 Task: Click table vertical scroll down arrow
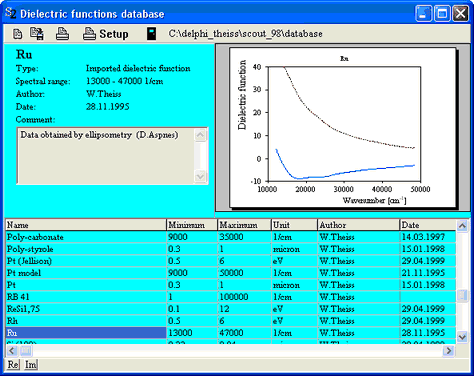click(462, 337)
